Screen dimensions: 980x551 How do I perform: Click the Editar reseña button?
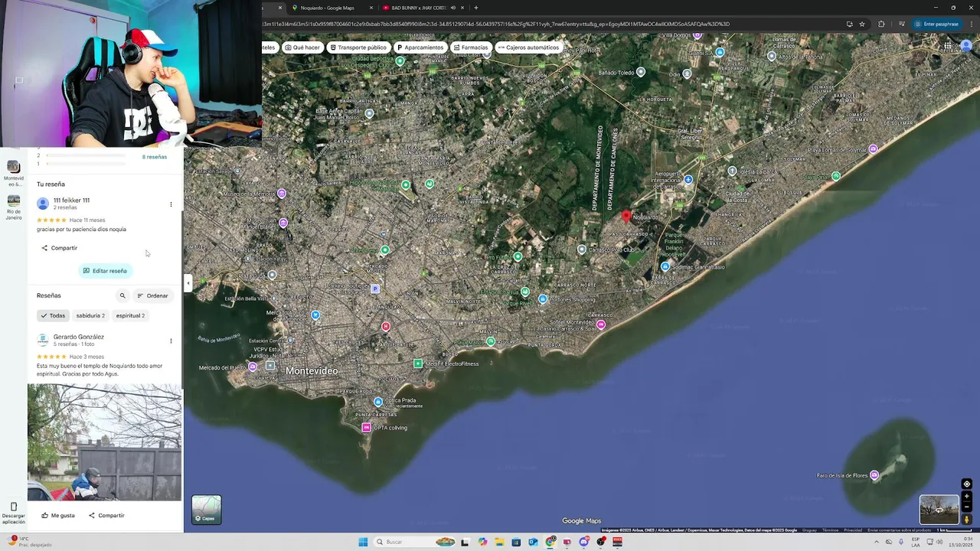[x=105, y=271]
